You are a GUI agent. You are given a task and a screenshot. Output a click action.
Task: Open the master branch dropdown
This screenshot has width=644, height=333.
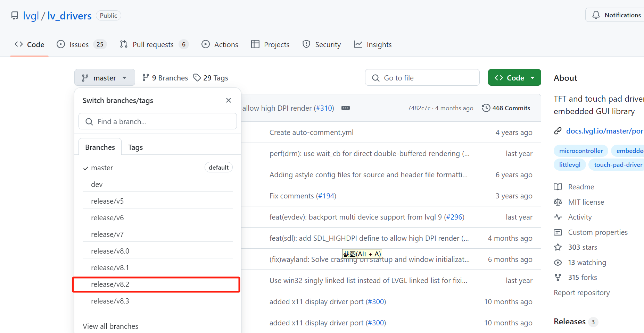[105, 77]
